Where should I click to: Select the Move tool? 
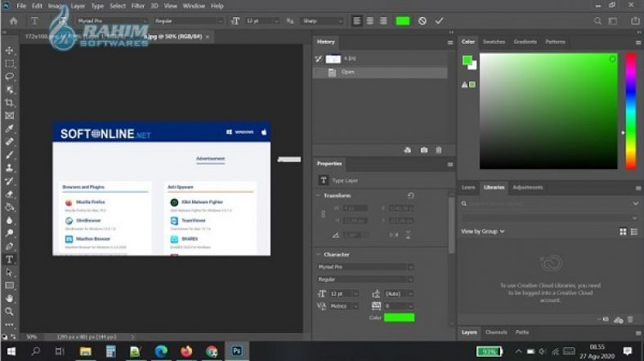(10, 50)
